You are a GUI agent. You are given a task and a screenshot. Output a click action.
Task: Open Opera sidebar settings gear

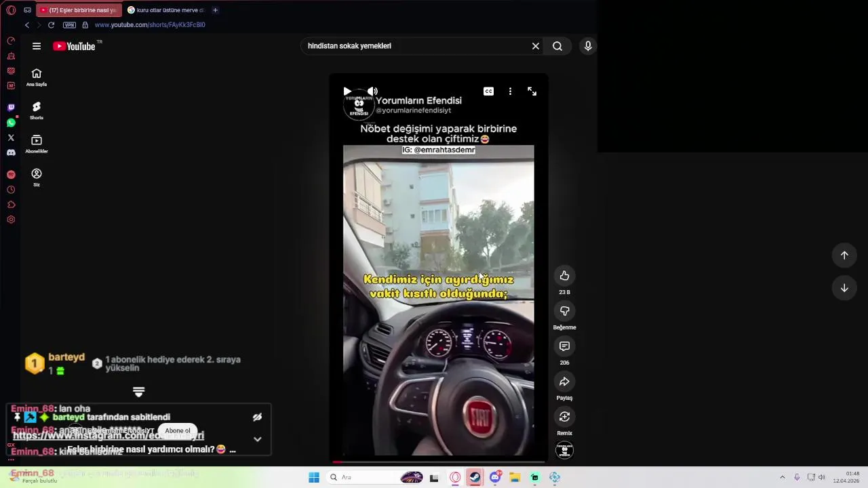[x=11, y=220]
